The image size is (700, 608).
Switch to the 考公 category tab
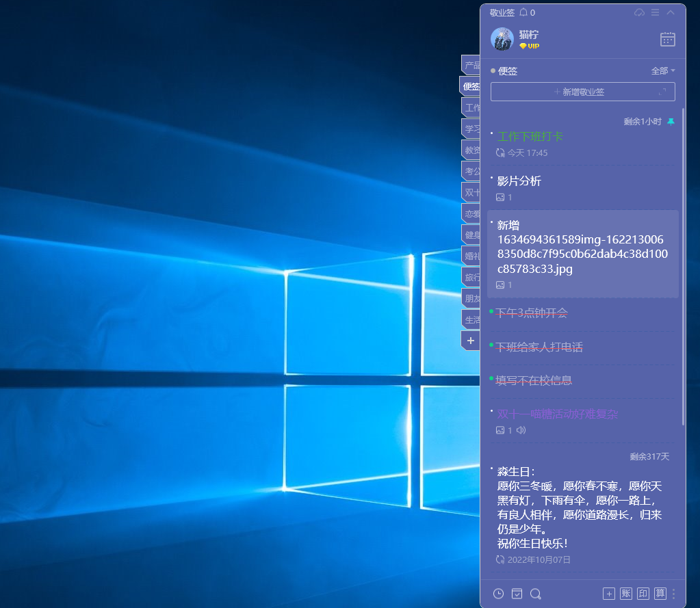pyautogui.click(x=471, y=171)
